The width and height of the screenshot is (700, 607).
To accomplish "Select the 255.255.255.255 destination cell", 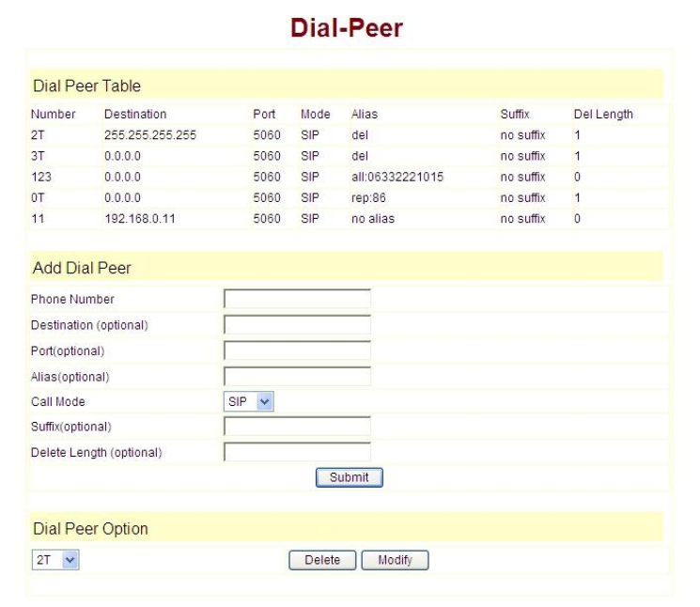I will pyautogui.click(x=150, y=134).
